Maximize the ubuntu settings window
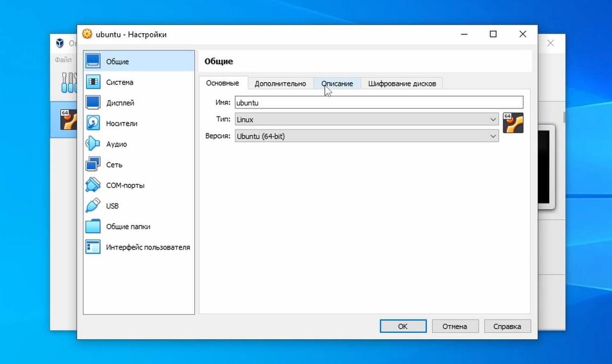The image size is (612, 364). point(493,34)
